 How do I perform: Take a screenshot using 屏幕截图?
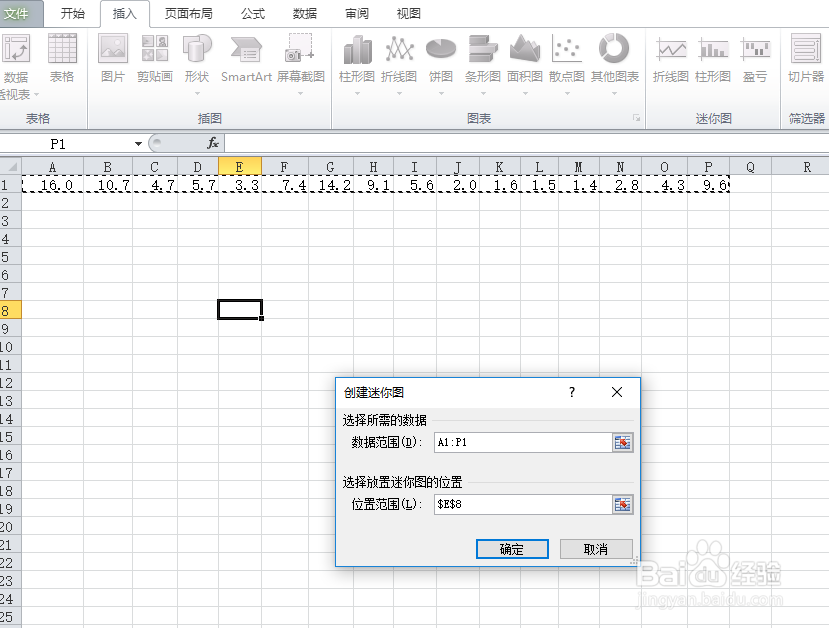(x=299, y=60)
